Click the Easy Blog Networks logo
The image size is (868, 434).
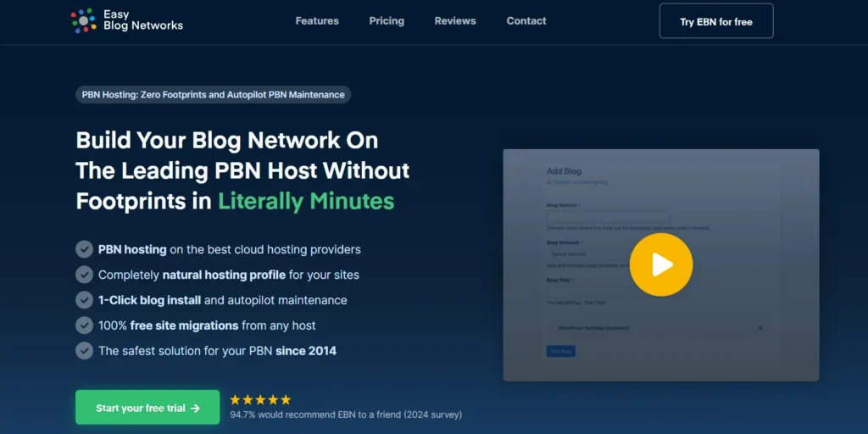[x=127, y=21]
